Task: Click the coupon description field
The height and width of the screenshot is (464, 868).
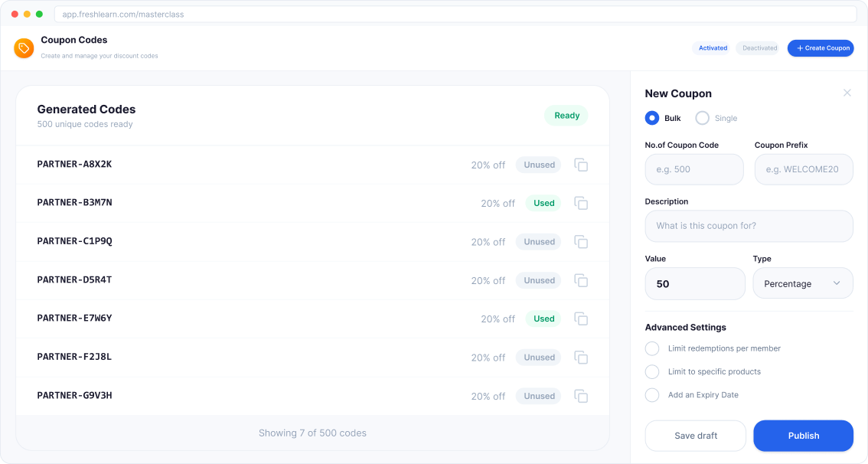Action: pos(749,226)
